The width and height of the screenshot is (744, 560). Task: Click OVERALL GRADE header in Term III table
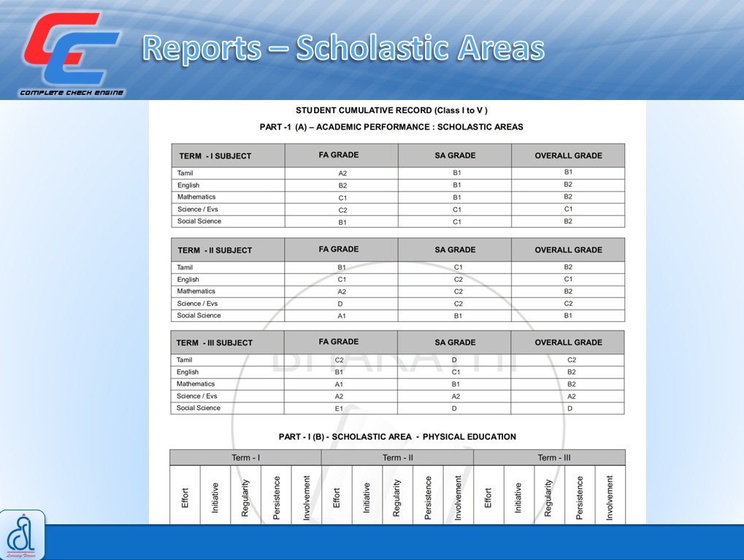tap(569, 342)
